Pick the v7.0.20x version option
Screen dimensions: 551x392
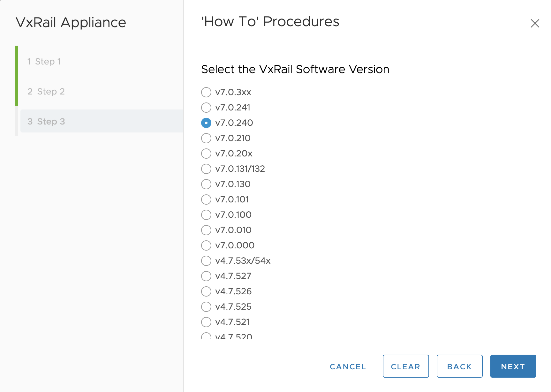pos(206,154)
